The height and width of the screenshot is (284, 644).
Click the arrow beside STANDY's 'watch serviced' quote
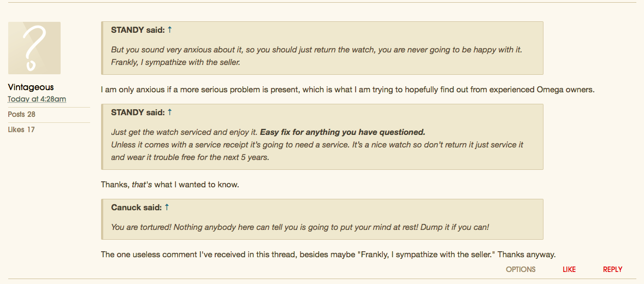click(170, 113)
